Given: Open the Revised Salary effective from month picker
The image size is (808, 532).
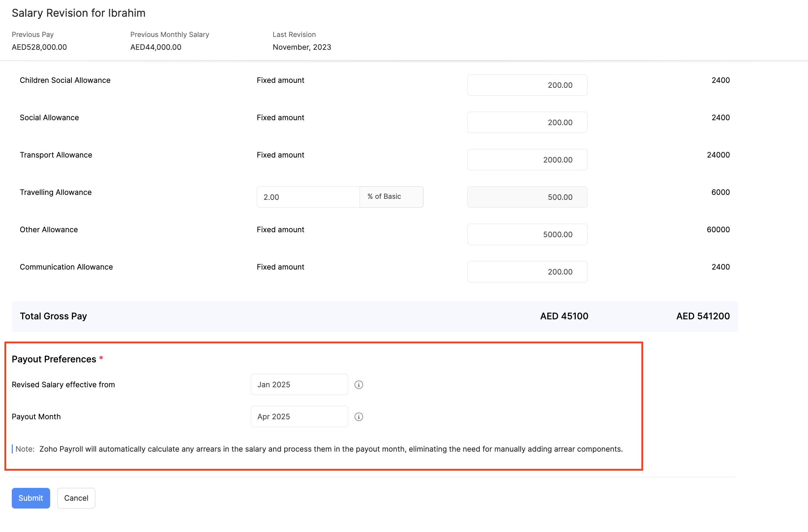Looking at the screenshot, I should coord(299,384).
